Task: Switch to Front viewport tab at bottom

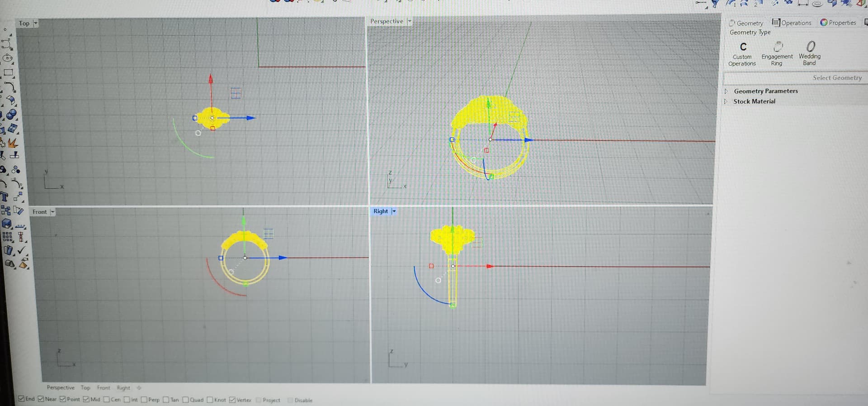Action: tap(104, 387)
